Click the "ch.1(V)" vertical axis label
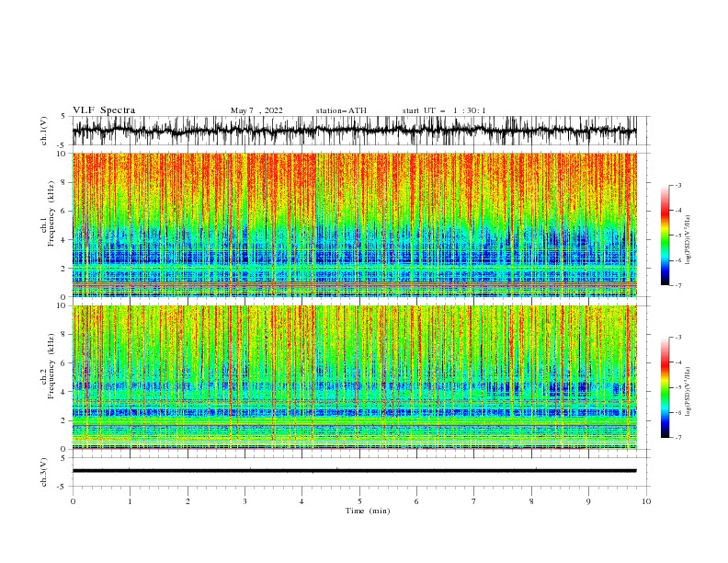The height and width of the screenshot is (563, 728). coord(44,131)
